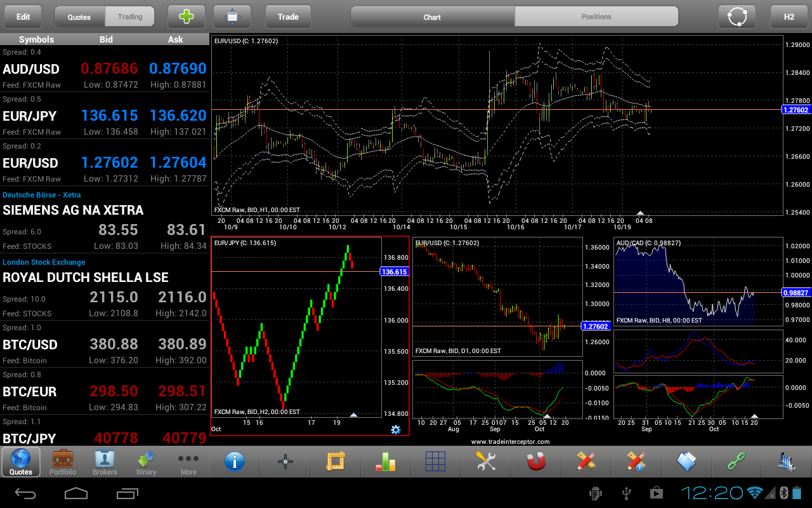Tap the white triangle marker on EUR/JPY chart

point(354,415)
